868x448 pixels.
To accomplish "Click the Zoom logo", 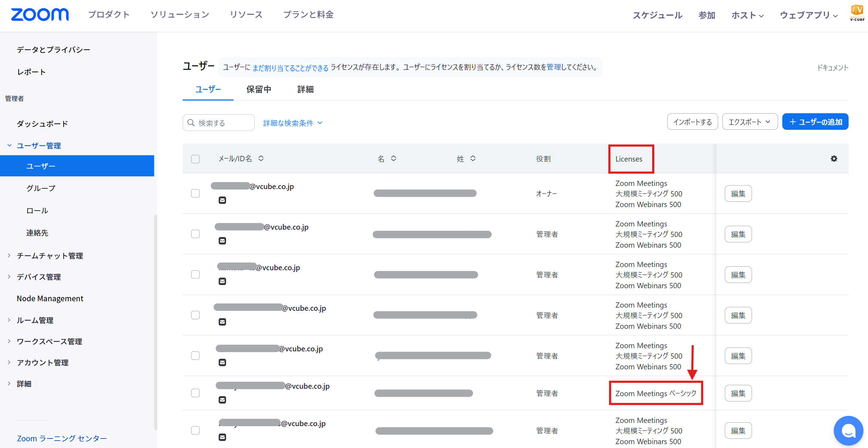I will click(40, 15).
